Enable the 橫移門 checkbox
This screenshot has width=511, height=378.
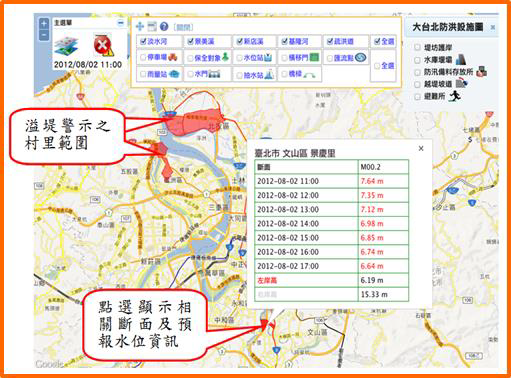point(284,58)
